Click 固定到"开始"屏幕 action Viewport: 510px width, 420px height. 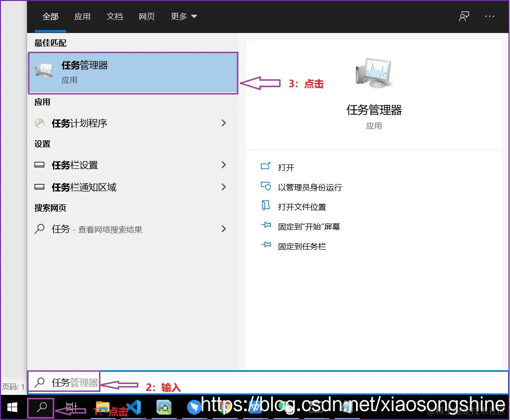click(309, 227)
